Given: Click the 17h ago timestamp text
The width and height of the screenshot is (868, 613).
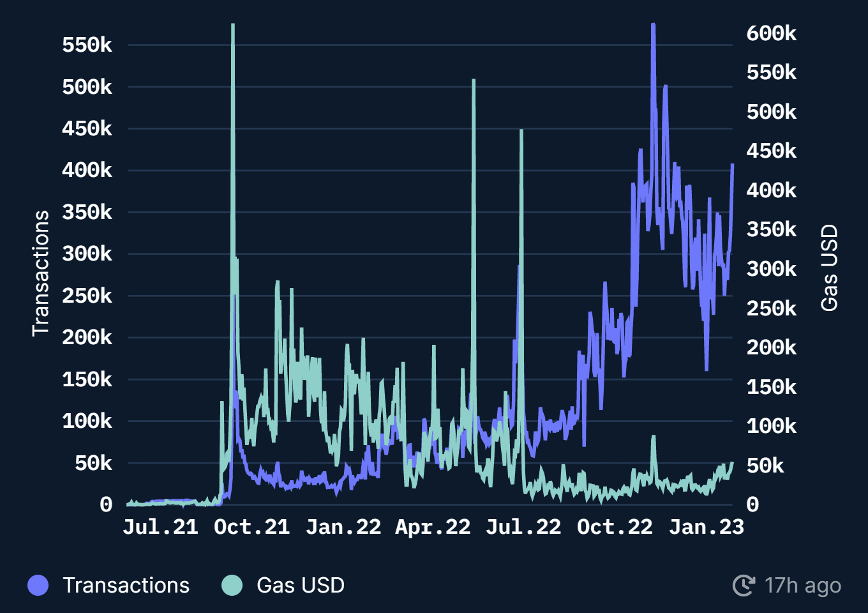Looking at the screenshot, I should tap(803, 585).
